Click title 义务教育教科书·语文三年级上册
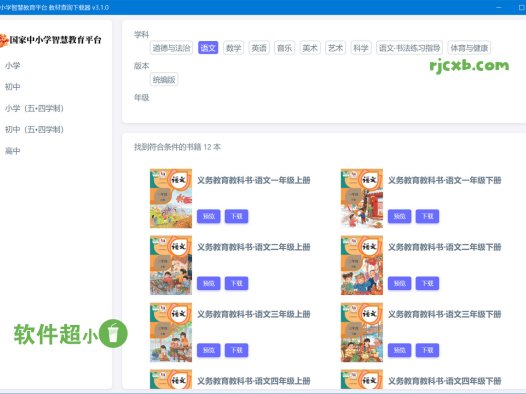 tap(254, 314)
